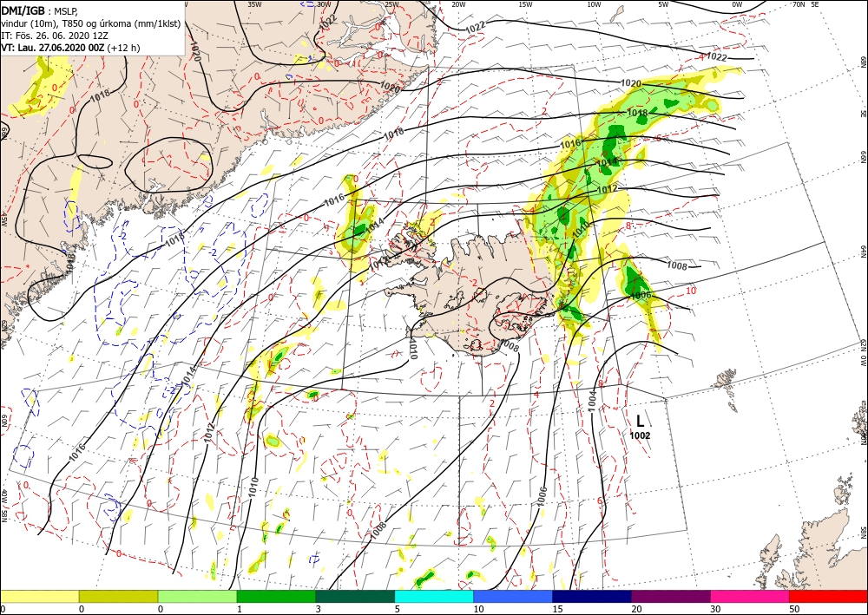Click the legend value '10' on color bar
Viewport: 868px width, 615px height.
(x=478, y=609)
